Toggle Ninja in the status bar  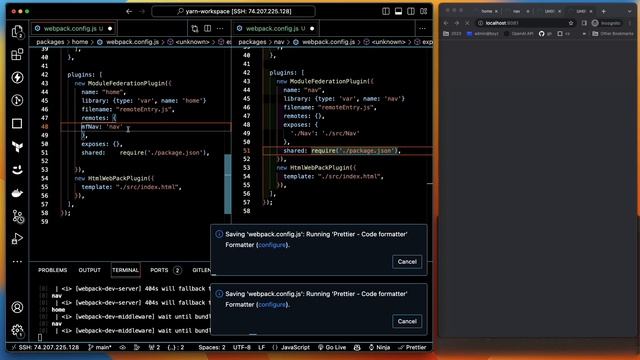(x=379, y=347)
